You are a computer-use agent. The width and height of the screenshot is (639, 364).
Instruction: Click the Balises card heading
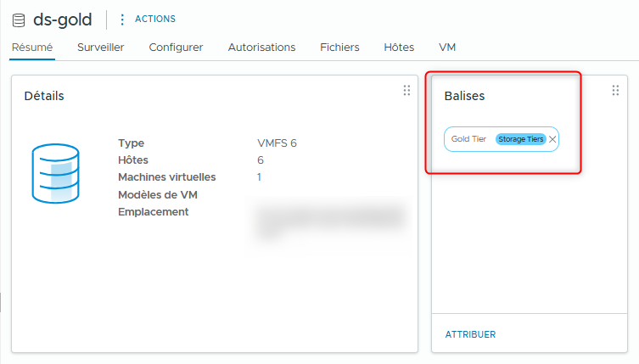(464, 96)
